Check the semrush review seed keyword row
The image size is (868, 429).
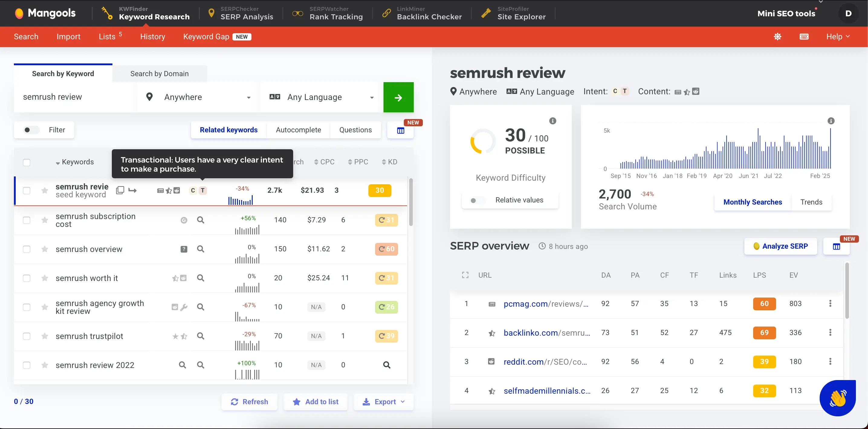coord(27,191)
